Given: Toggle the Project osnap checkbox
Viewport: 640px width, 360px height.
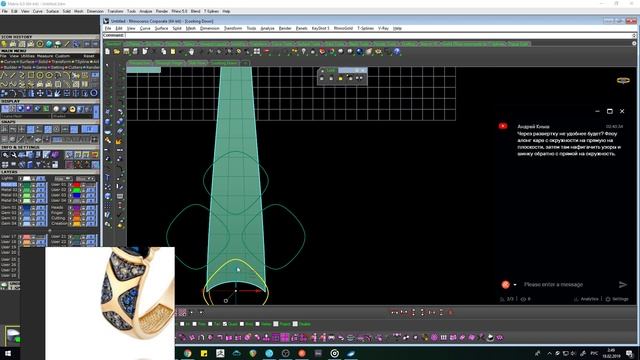Looking at the screenshot, I should coord(276,324).
